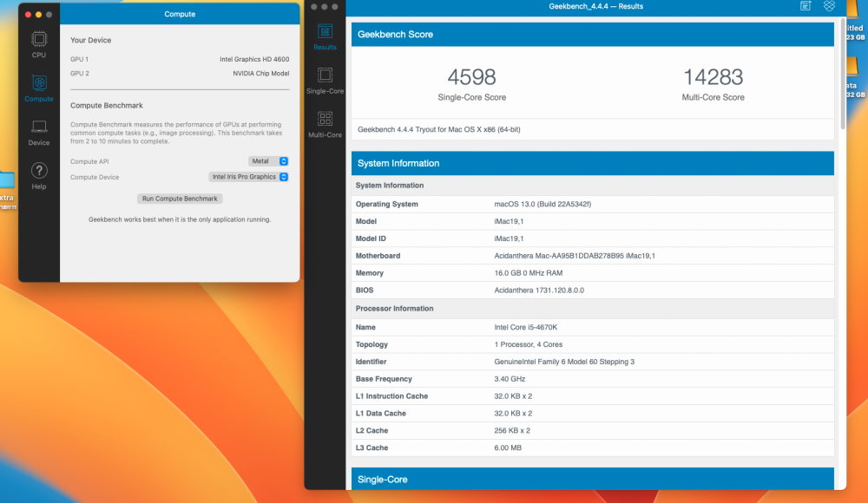This screenshot has width=868, height=503.
Task: Click the System Information blue header
Action: [592, 163]
